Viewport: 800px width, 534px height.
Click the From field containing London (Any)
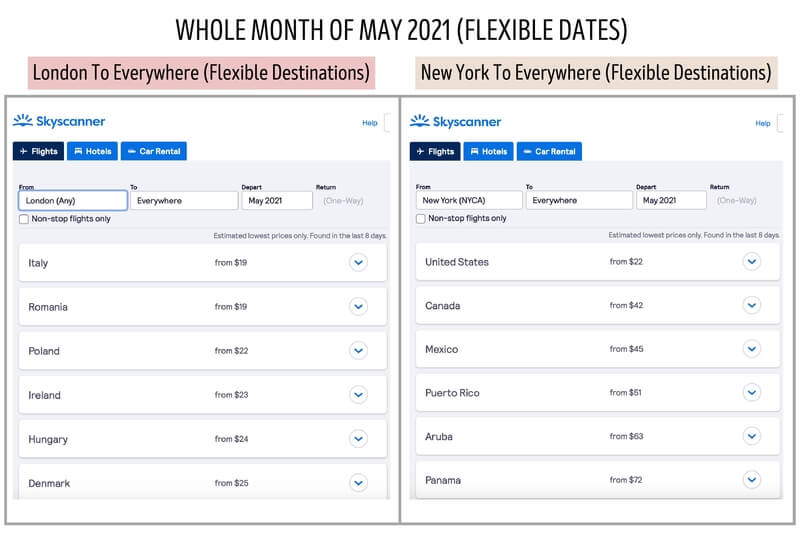click(73, 201)
